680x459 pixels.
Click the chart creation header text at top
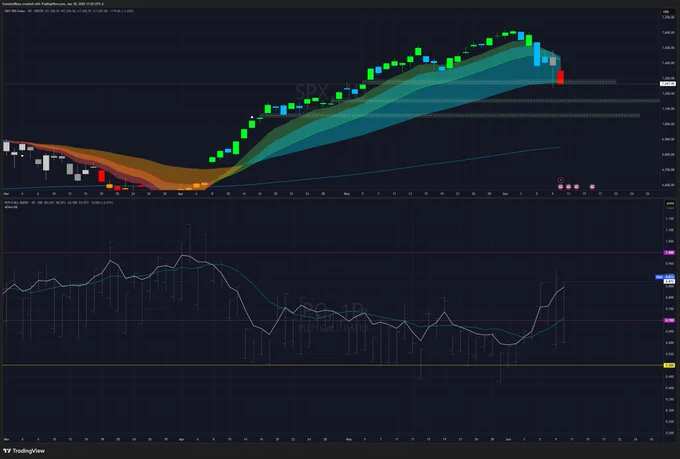pos(52,3)
